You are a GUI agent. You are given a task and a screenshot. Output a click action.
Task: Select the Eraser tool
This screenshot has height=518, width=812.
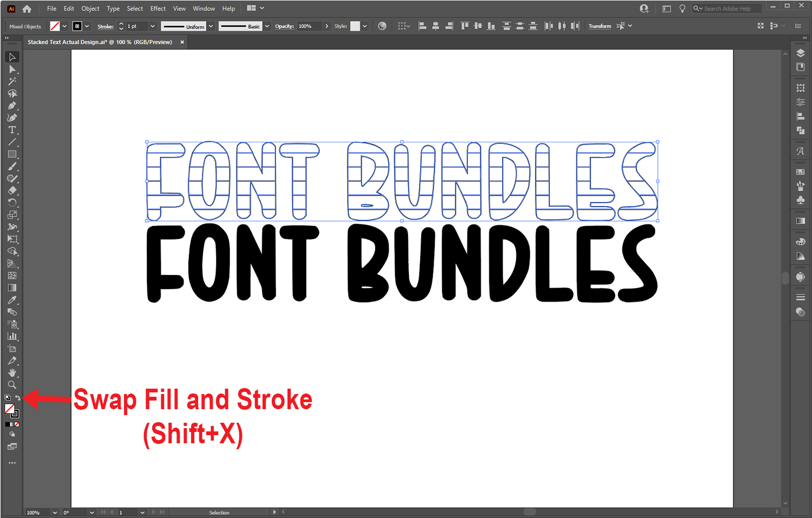point(12,191)
